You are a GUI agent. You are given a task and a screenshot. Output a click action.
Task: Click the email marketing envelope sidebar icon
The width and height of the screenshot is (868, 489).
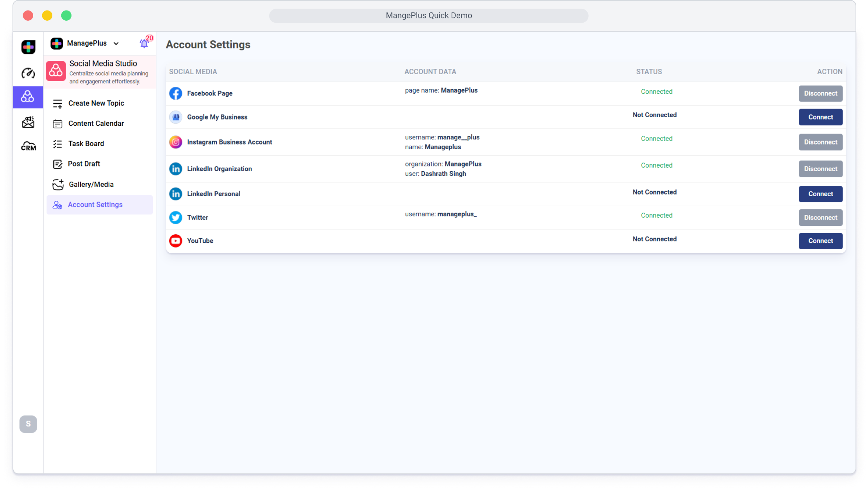tap(28, 122)
